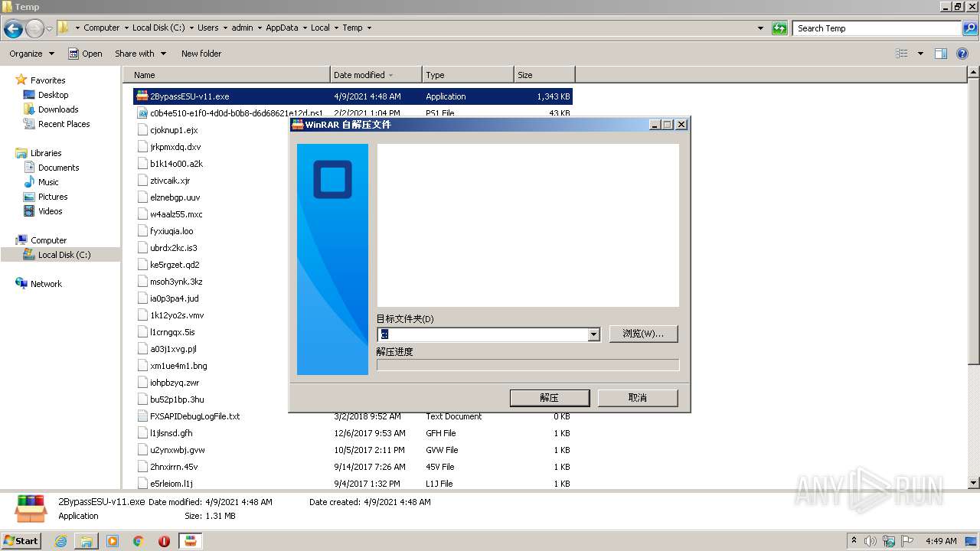Click Open in the Explorer toolbar
This screenshot has height=551, width=980.
coord(85,54)
